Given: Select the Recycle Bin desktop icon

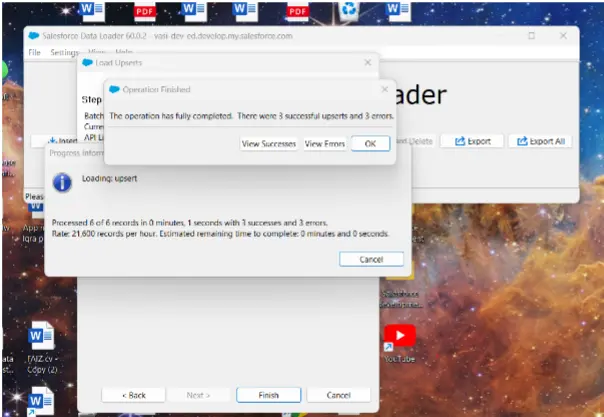Looking at the screenshot, I should 349,10.
